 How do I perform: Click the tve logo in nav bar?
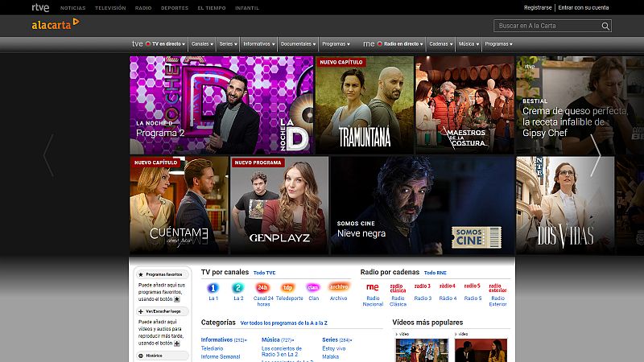point(137,43)
